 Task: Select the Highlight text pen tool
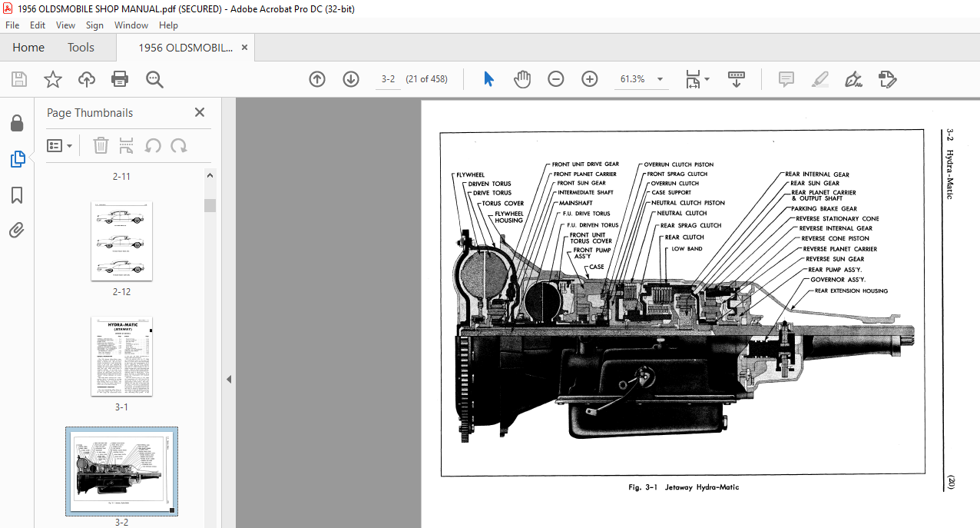(819, 79)
